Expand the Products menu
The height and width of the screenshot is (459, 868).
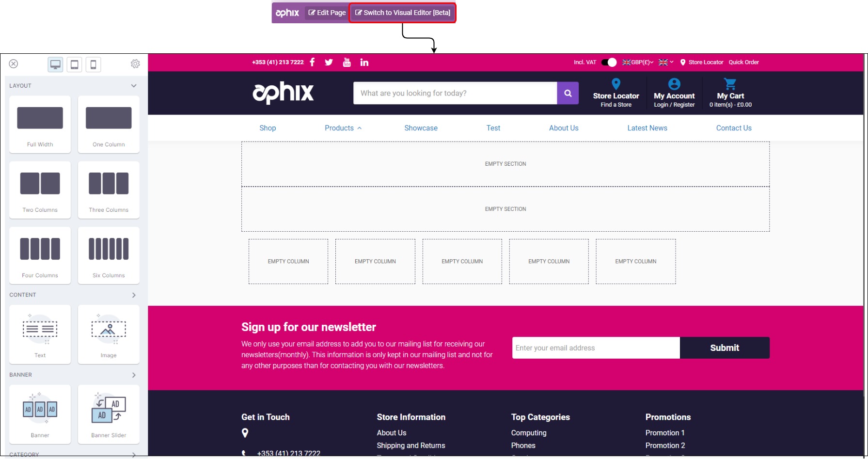[343, 128]
